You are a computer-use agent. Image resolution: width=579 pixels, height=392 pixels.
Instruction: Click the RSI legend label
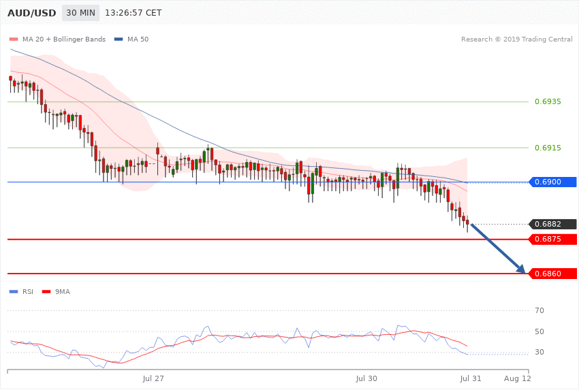click(x=28, y=292)
